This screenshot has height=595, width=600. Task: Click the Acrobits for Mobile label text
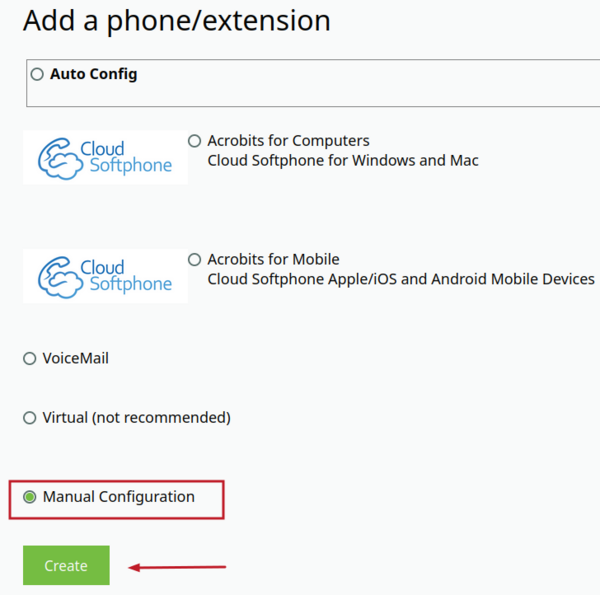(x=273, y=260)
